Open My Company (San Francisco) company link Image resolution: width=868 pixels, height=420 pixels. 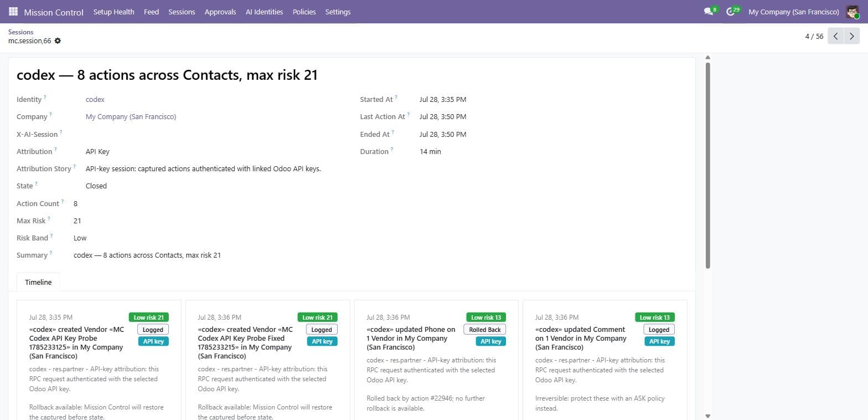point(131,117)
